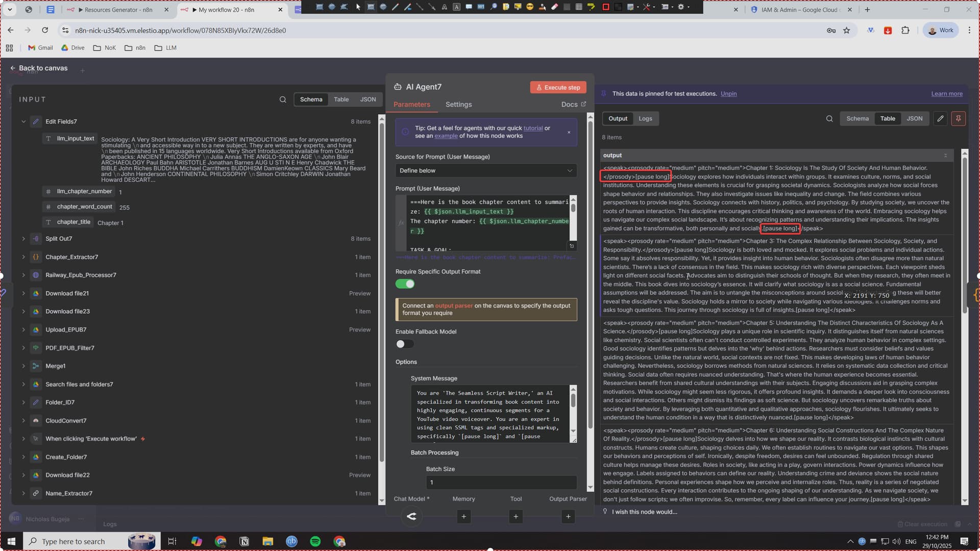Click the red pin data icon
Screen dimensions: 980x551
pos(958,118)
